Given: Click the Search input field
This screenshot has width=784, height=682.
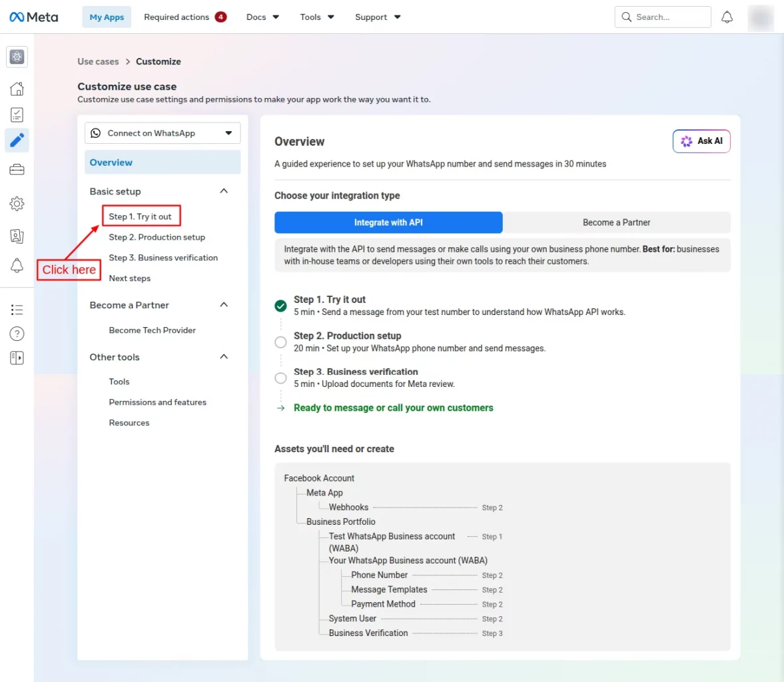Looking at the screenshot, I should click(x=663, y=17).
